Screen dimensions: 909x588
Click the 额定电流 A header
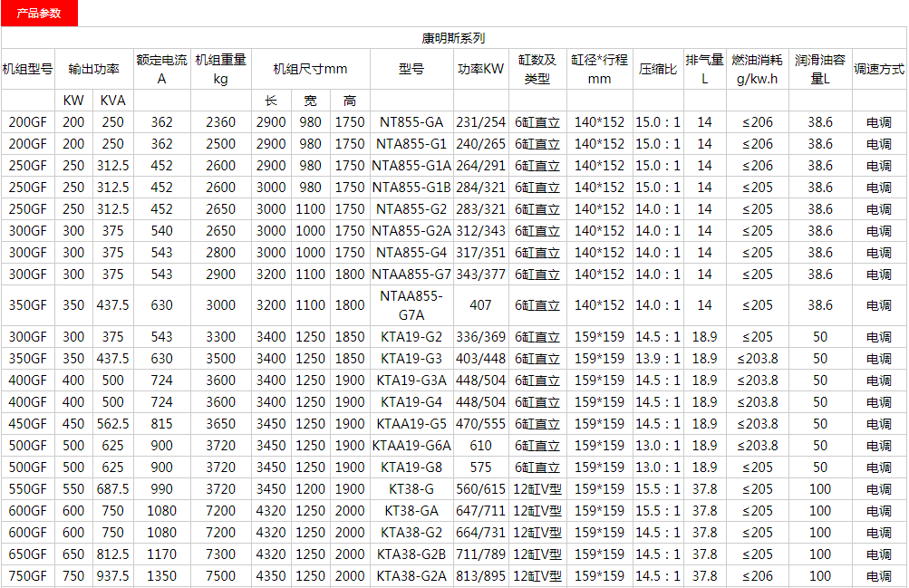[x=161, y=69]
